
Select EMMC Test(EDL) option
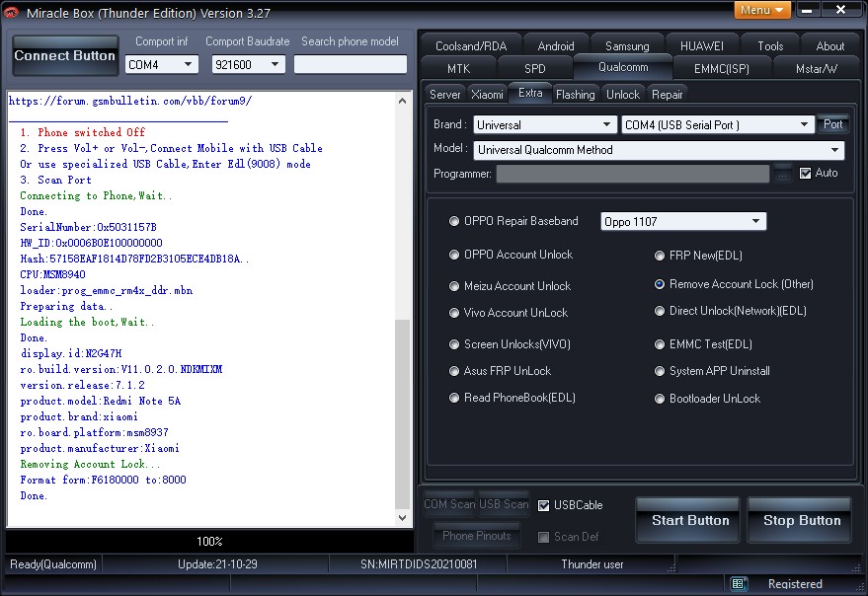tap(703, 344)
